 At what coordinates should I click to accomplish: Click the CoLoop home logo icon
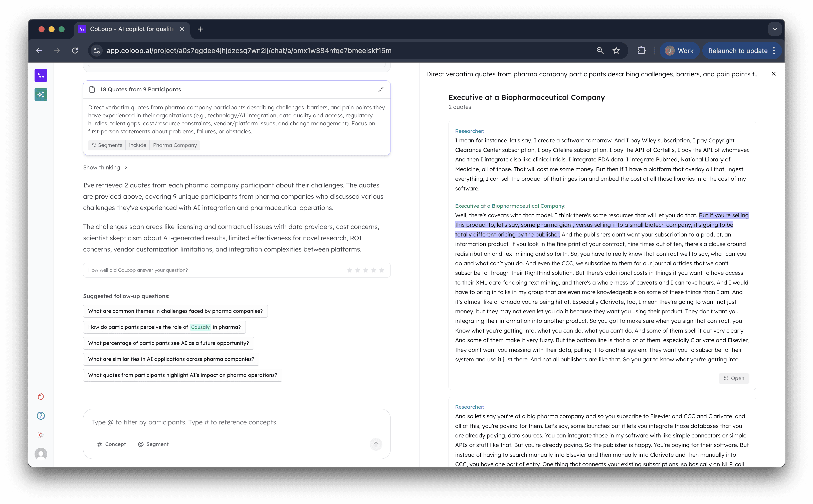(x=41, y=76)
